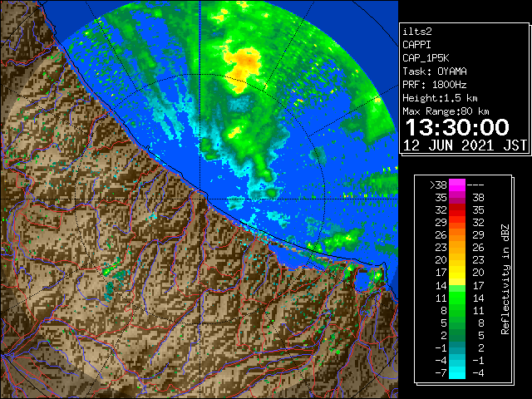Click the magenta >38 dBZ color swatch
The image size is (532, 399).
457,185
